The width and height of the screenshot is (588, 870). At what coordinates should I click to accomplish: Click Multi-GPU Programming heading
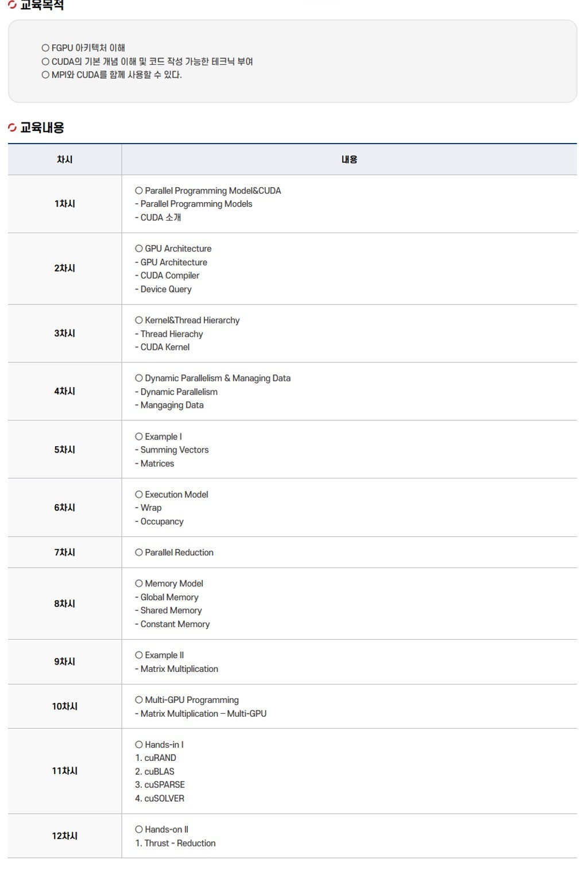click(191, 700)
